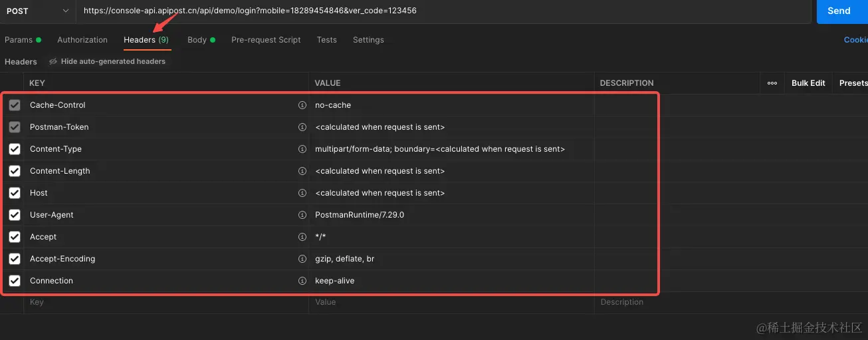Toggle the Postman-Token header checkbox
The width and height of the screenshot is (868, 340).
[x=15, y=127]
